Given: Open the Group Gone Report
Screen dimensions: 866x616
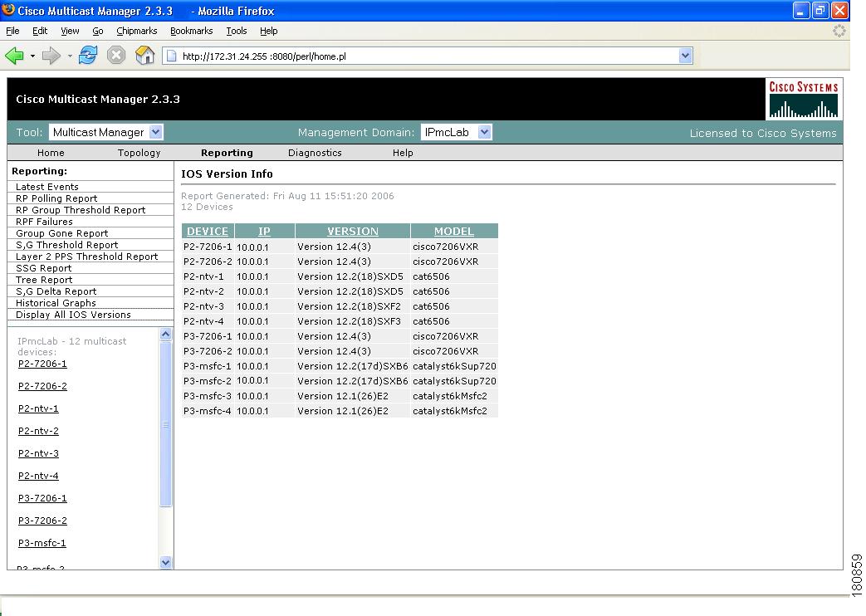Looking at the screenshot, I should click(61, 233).
